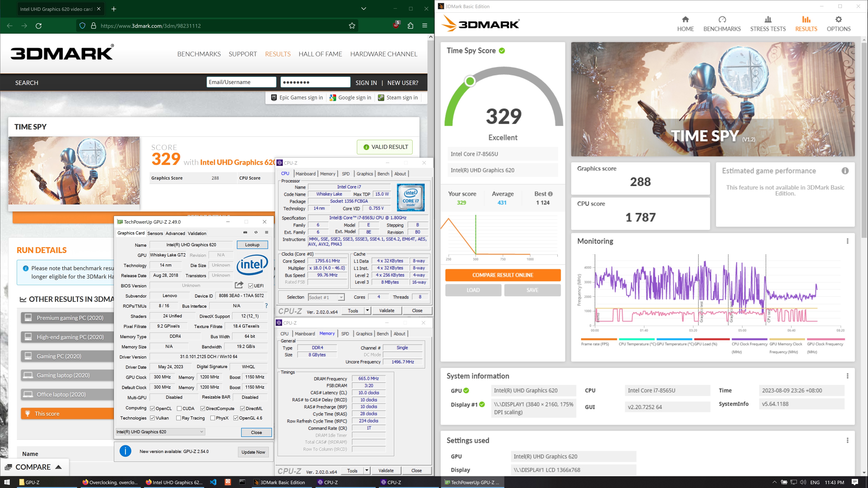
Task: Toggle the Ray Tracing checkbox in GPU-Z
Action: 179,418
